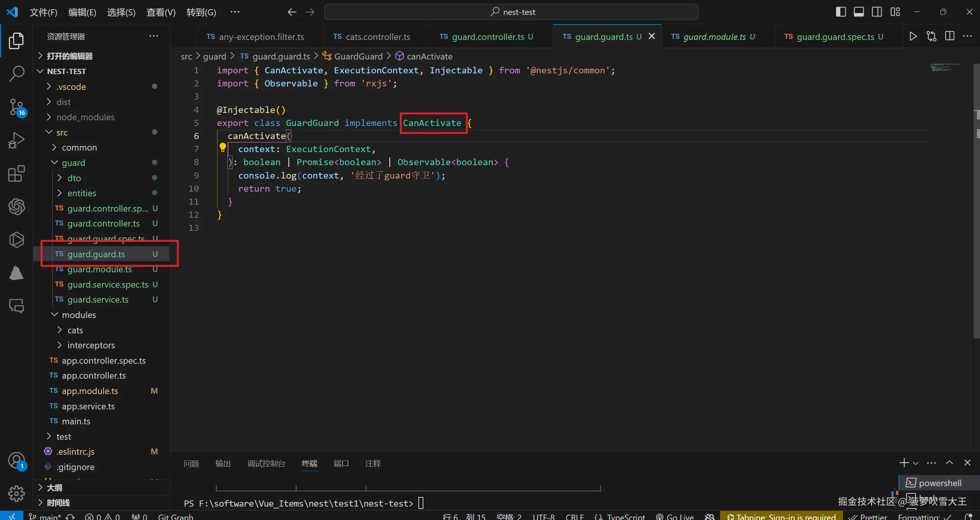Open the new terminal launch profile dropdown
Screen dimensions: 980x520
pos(916,463)
